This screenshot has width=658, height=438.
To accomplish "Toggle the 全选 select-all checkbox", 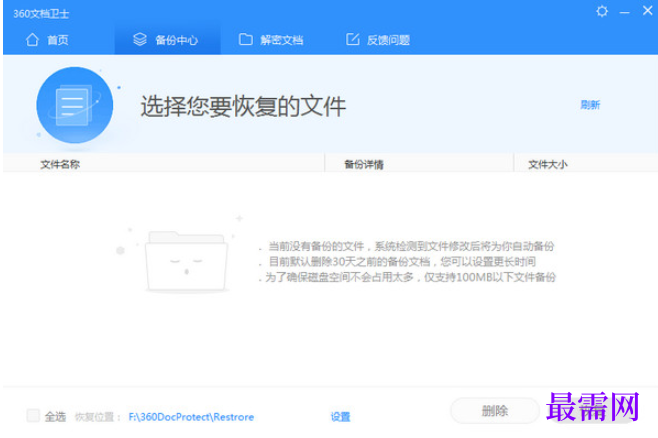I will pos(33,416).
